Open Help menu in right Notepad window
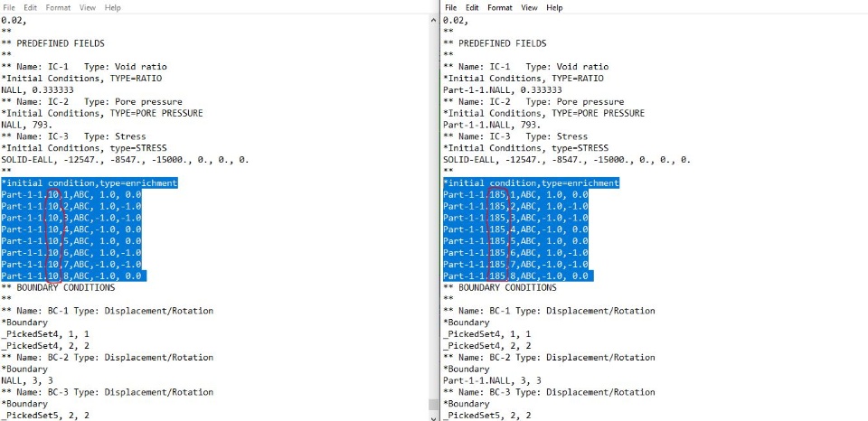 pyautogui.click(x=554, y=8)
